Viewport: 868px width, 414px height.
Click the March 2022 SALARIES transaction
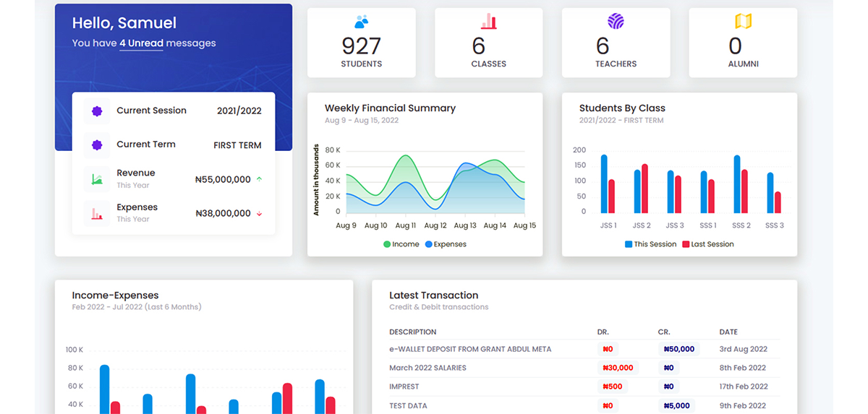click(427, 368)
